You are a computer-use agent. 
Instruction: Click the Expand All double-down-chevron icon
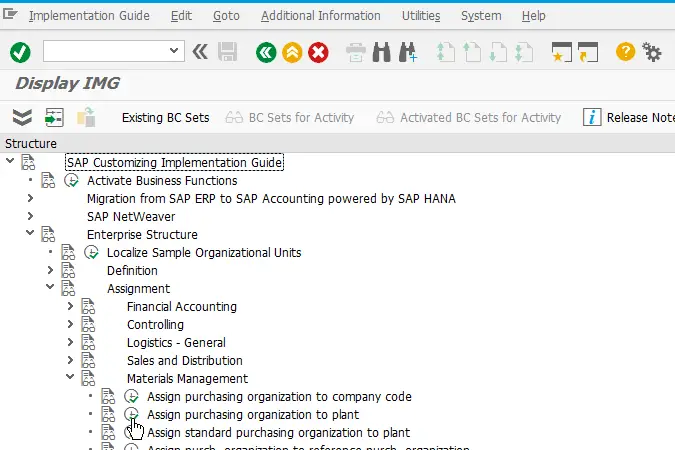22,118
